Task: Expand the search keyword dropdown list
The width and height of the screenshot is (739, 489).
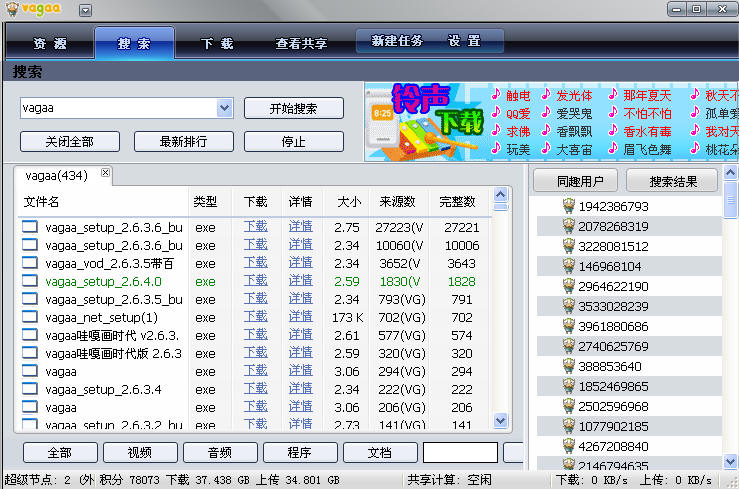Action: (x=224, y=107)
